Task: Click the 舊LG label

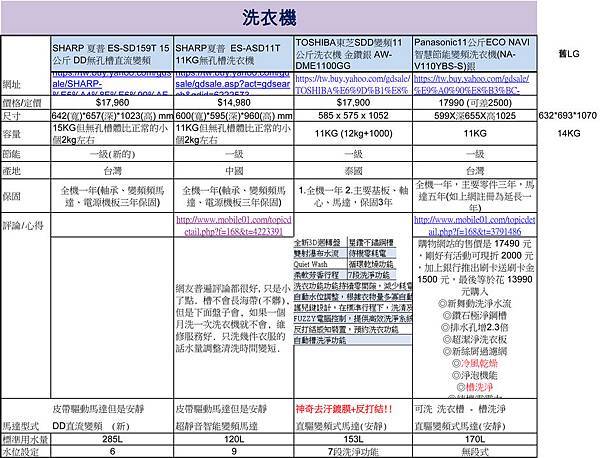Action: tap(569, 54)
